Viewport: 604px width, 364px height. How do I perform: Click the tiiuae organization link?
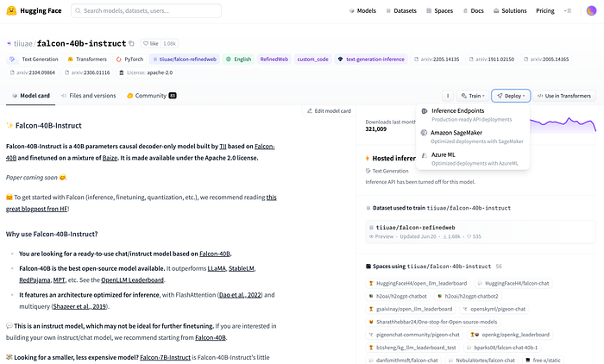tap(23, 43)
